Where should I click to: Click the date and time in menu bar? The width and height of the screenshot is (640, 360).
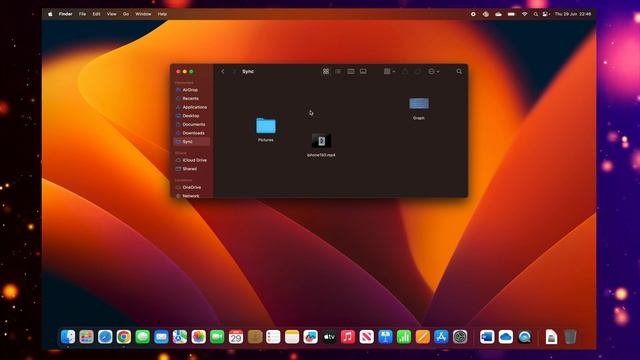point(573,14)
